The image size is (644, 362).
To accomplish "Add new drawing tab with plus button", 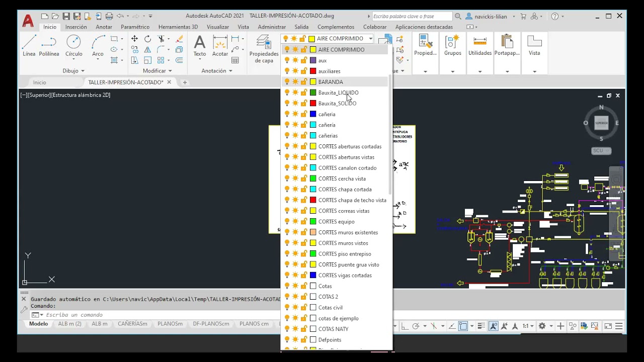I will [185, 82].
